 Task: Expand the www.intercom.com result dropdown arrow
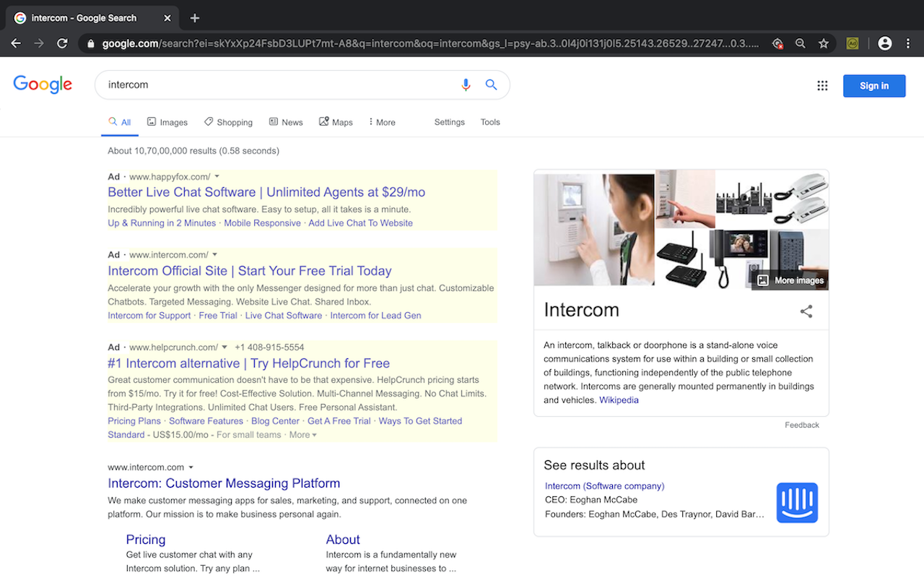point(191,467)
